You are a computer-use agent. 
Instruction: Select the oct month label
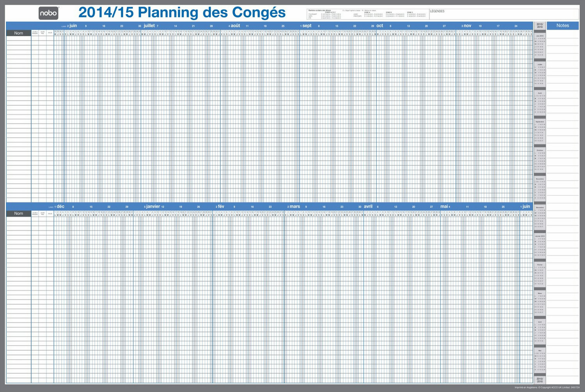pyautogui.click(x=379, y=26)
